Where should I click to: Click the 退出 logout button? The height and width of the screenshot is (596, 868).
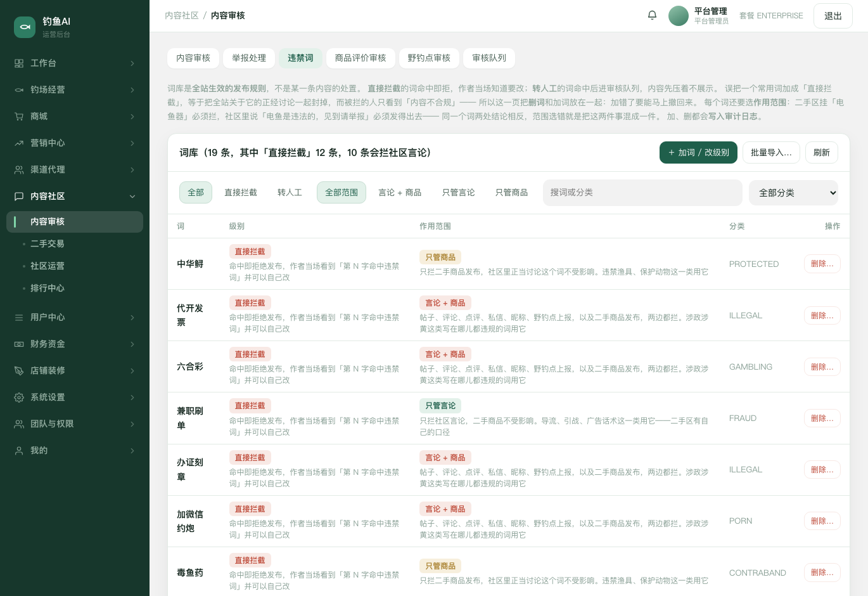coord(833,16)
